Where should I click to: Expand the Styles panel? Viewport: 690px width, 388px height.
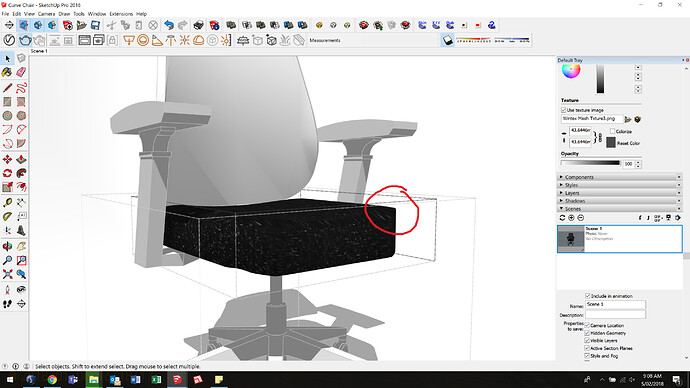pyautogui.click(x=620, y=185)
